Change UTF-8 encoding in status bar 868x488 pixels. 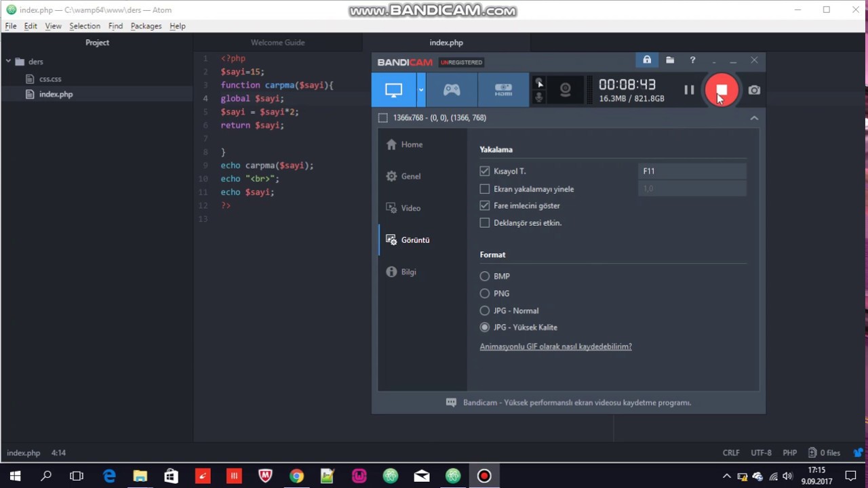coord(761,453)
